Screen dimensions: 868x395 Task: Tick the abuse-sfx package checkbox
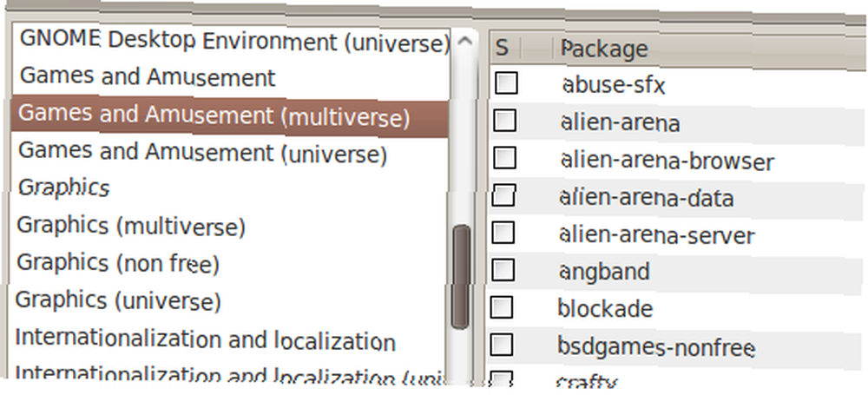pyautogui.click(x=506, y=83)
